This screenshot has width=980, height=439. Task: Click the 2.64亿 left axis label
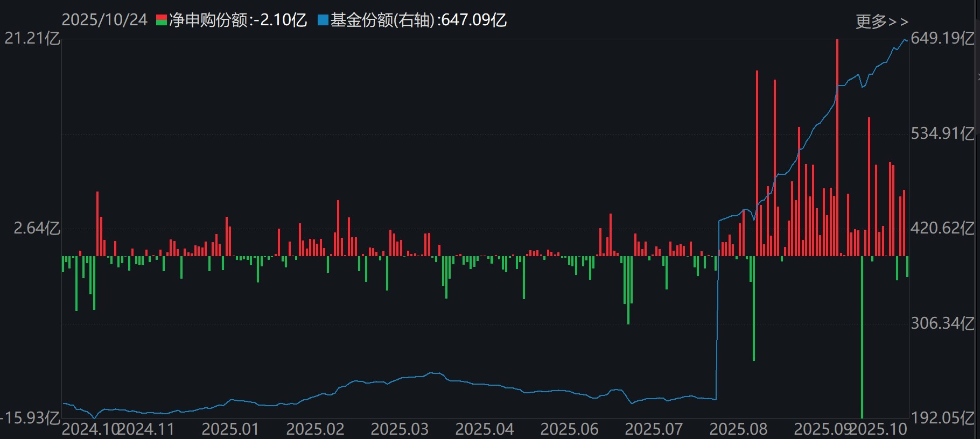(37, 228)
